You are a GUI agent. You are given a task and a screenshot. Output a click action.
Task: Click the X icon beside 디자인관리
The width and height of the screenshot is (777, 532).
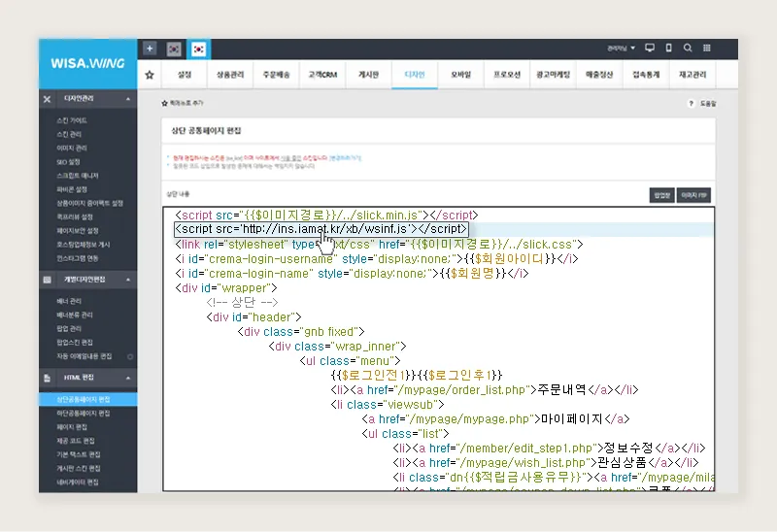[47, 99]
